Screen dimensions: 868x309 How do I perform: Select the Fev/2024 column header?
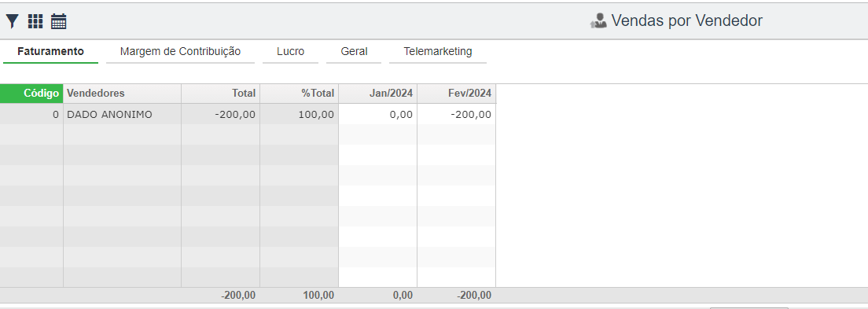[457, 93]
